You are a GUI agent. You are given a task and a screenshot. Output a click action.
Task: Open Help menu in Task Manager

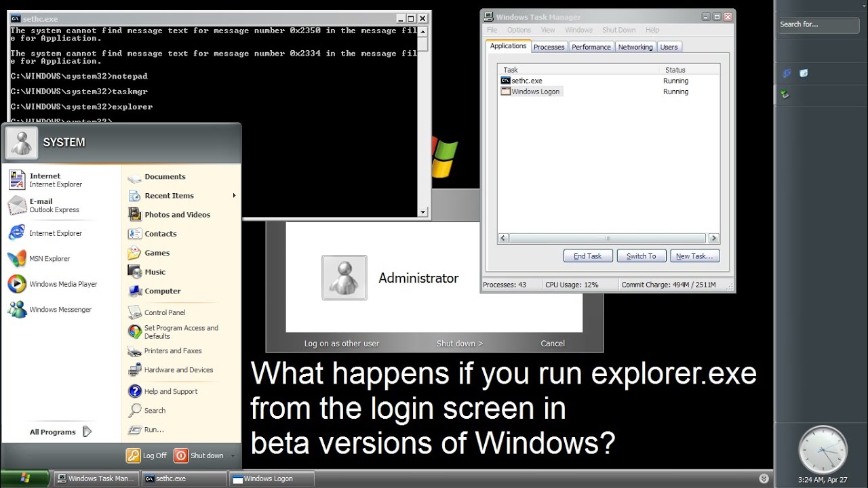pyautogui.click(x=652, y=30)
